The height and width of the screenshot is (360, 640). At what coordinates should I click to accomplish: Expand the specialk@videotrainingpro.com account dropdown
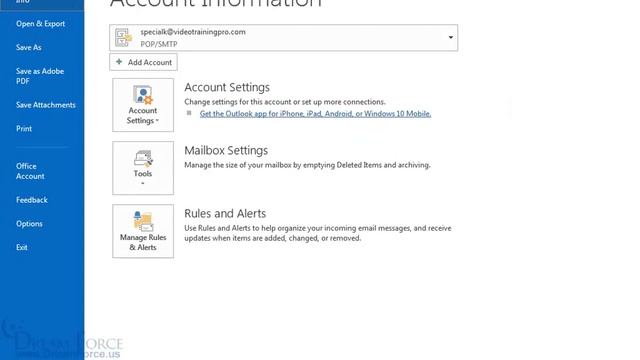click(451, 38)
